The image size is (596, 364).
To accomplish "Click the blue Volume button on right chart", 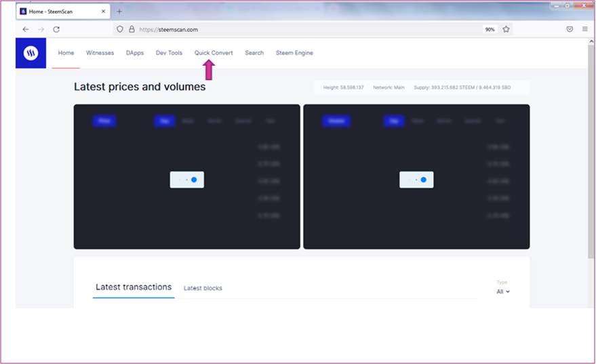I will point(336,121).
